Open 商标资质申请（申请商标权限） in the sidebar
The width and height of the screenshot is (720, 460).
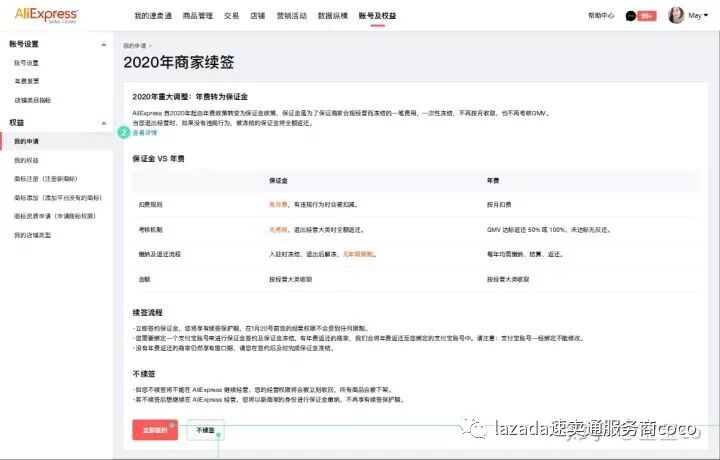click(55, 216)
